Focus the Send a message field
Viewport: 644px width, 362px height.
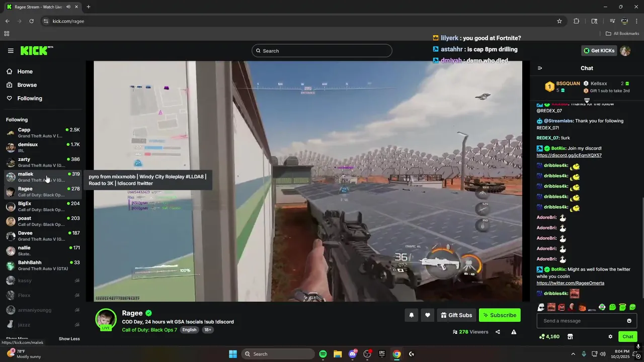click(x=587, y=321)
